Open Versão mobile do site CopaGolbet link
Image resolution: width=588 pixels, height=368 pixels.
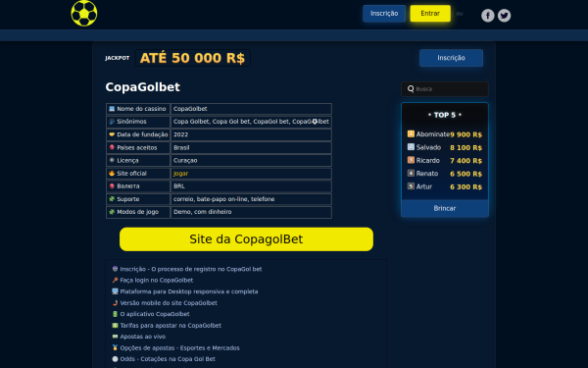169,302
